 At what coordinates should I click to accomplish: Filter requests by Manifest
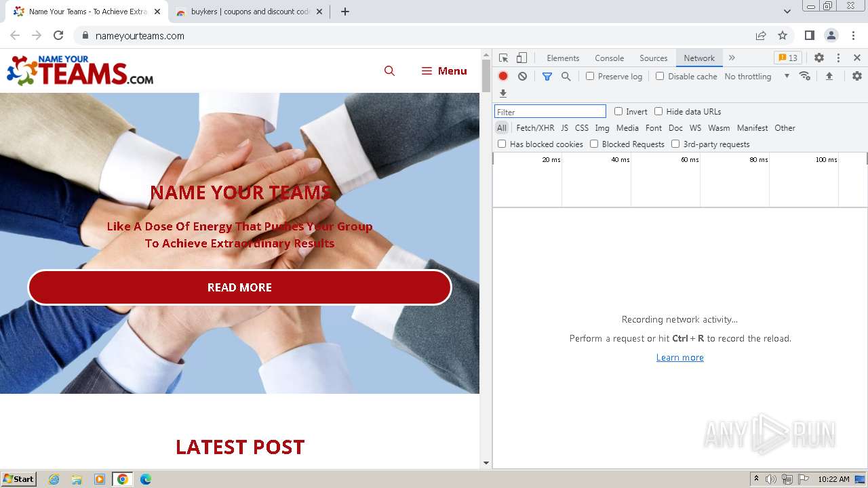[x=752, y=127]
